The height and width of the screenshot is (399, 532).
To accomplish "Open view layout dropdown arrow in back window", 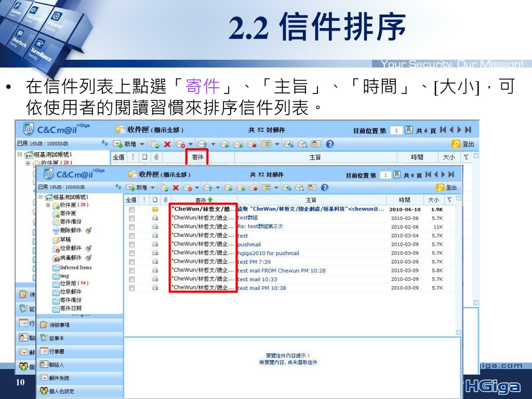I will click(277, 144).
